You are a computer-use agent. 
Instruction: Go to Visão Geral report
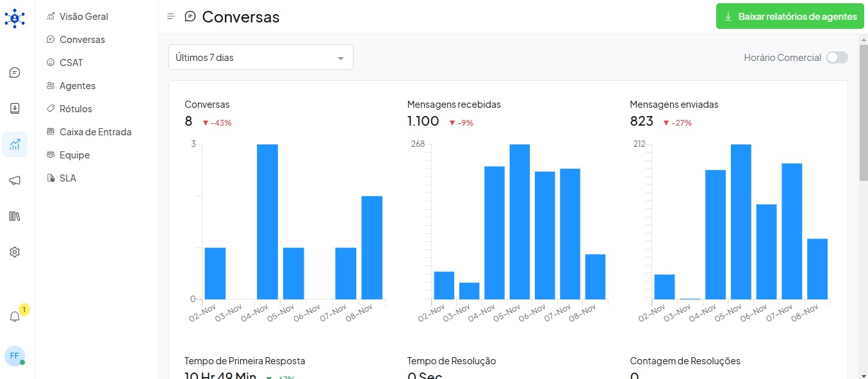(x=83, y=17)
